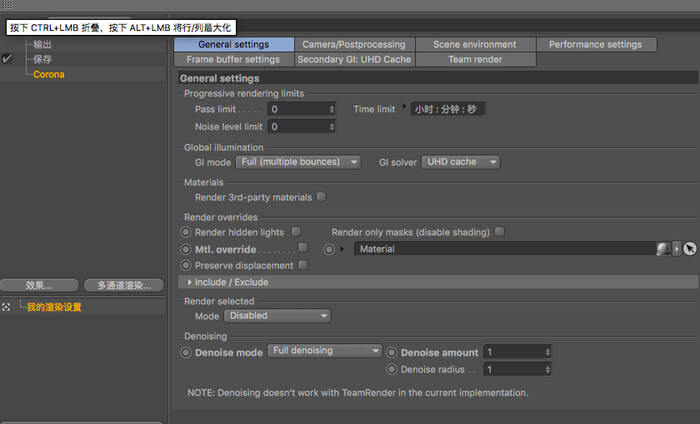Click the Material field animation dot
The width and height of the screenshot is (700, 424).
[x=329, y=249]
